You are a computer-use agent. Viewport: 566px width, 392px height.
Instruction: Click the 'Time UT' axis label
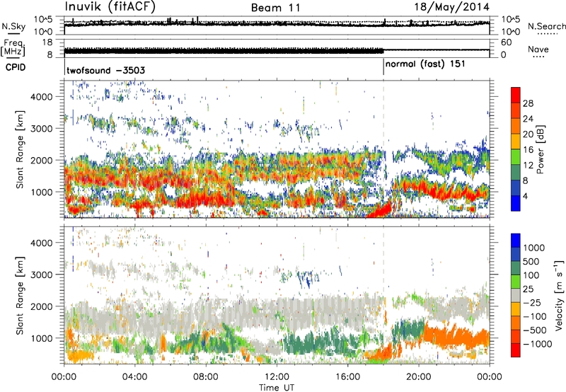point(277,388)
